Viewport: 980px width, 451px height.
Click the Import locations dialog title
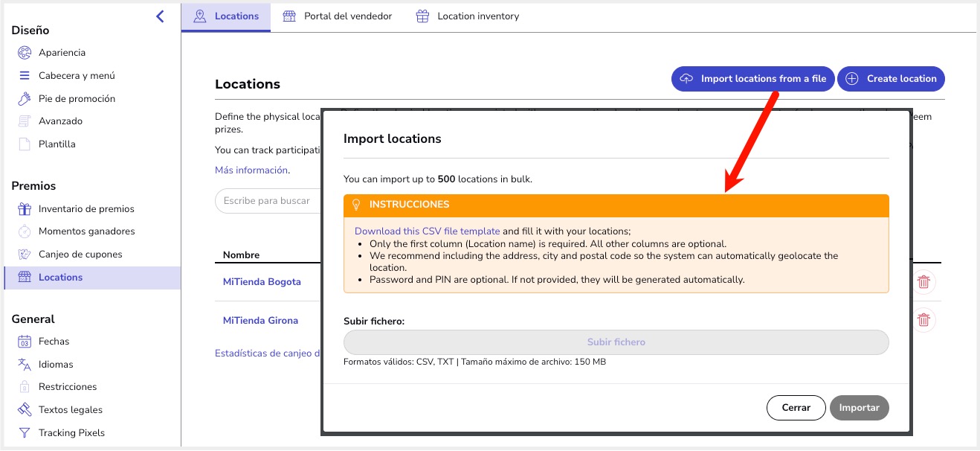[392, 139]
